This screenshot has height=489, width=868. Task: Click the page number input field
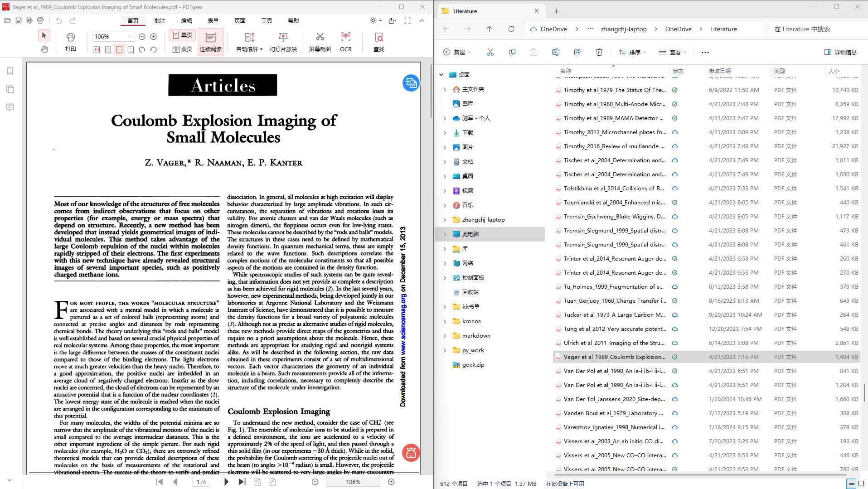(201, 482)
